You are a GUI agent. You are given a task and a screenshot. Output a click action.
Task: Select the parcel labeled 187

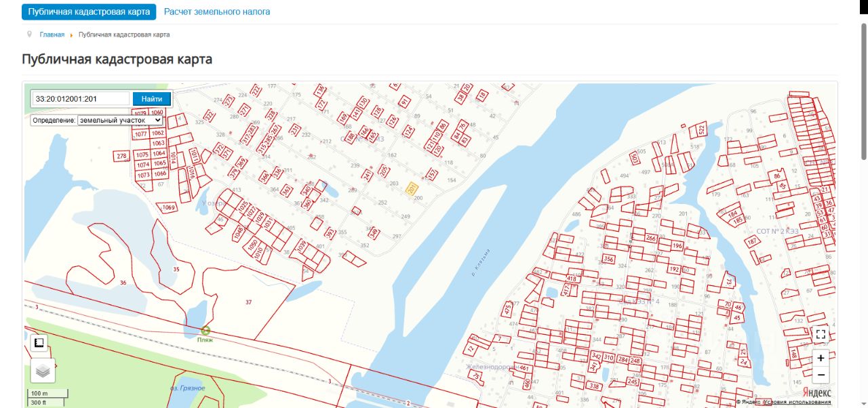coord(751,242)
